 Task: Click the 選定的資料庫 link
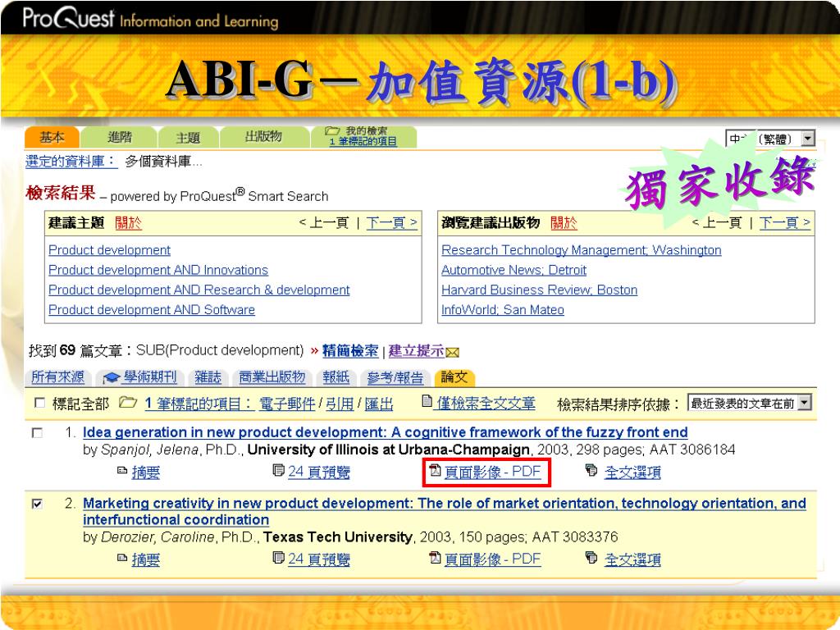tap(71, 162)
